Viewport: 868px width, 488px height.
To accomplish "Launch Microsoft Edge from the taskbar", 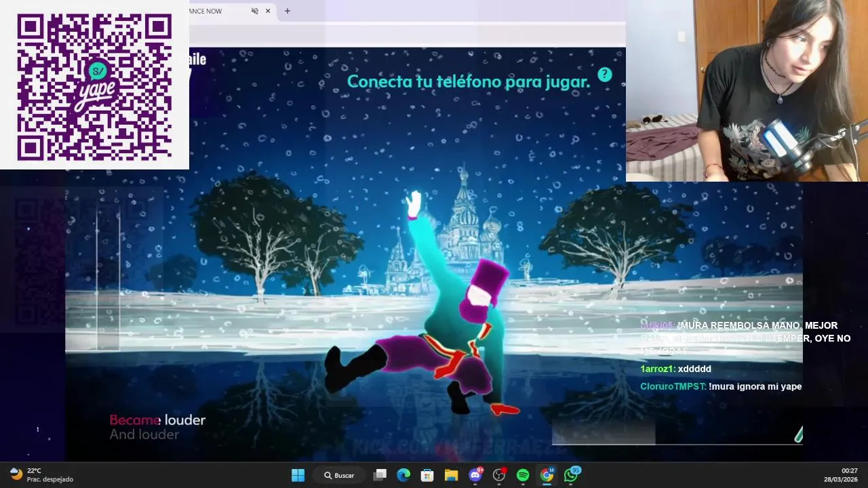I will pos(403,475).
